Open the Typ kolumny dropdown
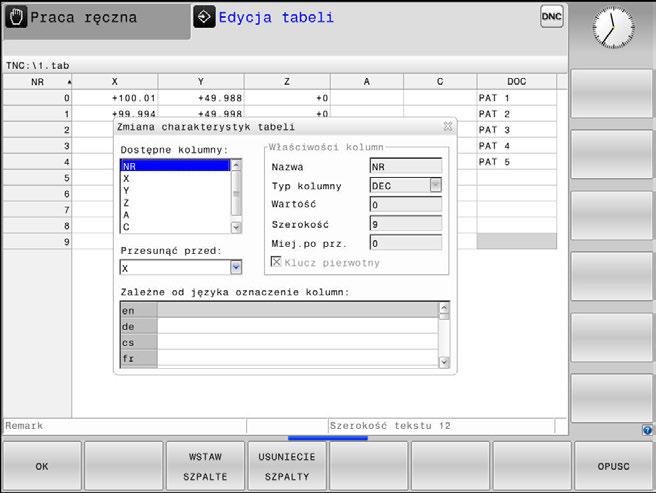 pos(436,185)
